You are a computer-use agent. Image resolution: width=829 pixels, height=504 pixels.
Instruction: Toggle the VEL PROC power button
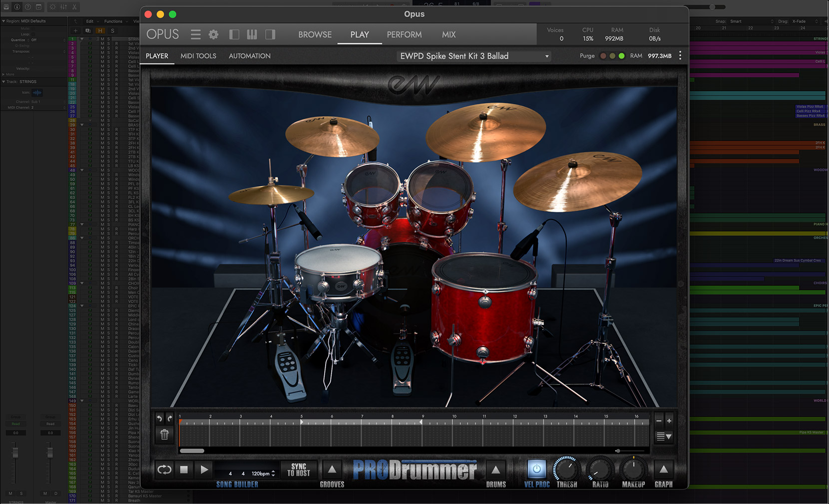(x=536, y=469)
